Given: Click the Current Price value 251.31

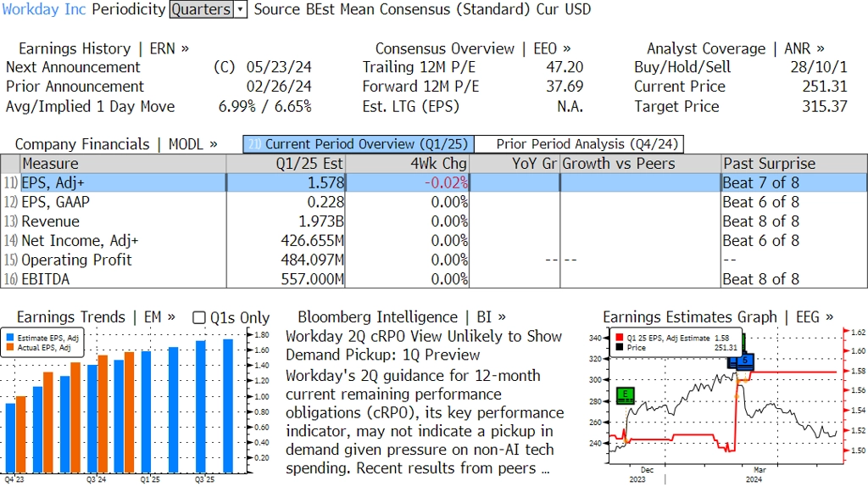Looking at the screenshot, I should pos(825,87).
